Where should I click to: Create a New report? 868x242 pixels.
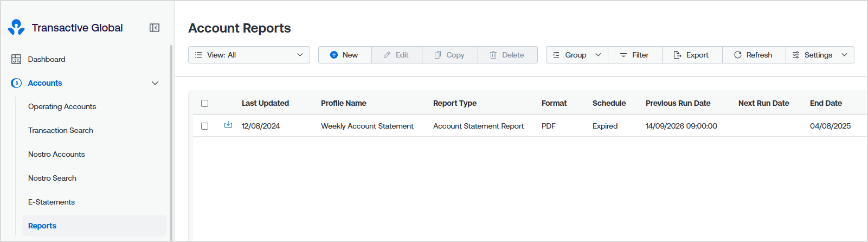345,55
